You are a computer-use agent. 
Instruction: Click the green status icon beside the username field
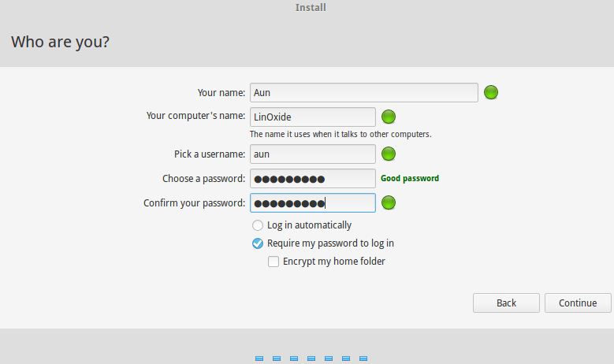click(389, 154)
